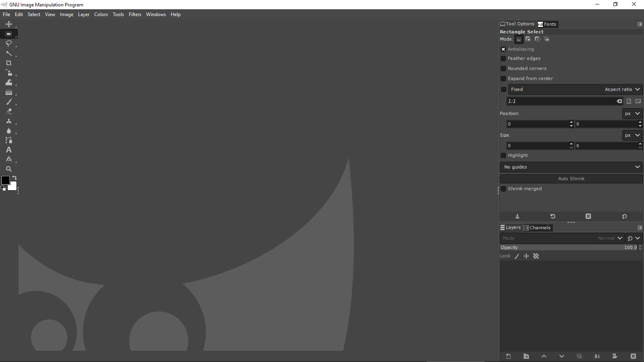The width and height of the screenshot is (644, 362).
Task: Set mode to add to selection
Action: pyautogui.click(x=528, y=39)
